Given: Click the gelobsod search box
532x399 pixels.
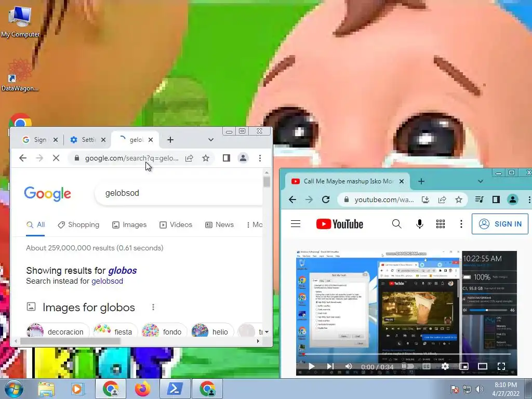Looking at the screenshot, I should 179,193.
